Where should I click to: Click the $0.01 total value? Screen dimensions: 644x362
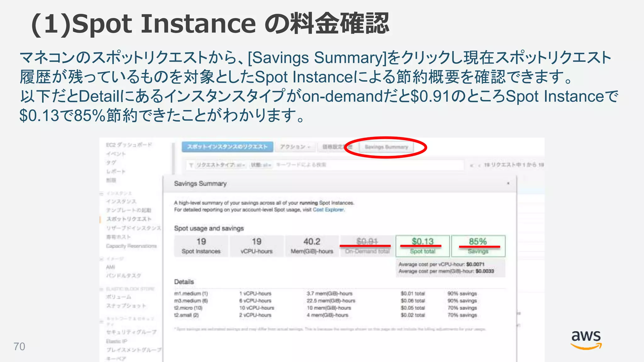(413, 293)
